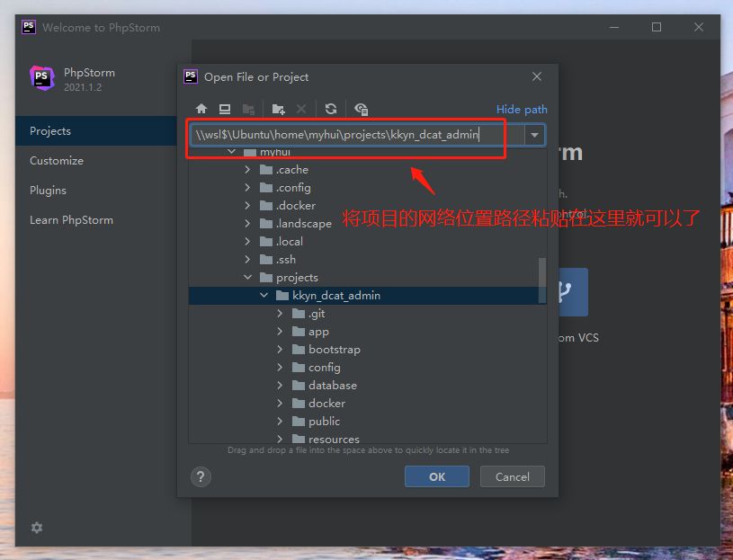Image resolution: width=733 pixels, height=560 pixels.
Task: Open the Plugins section
Action: (x=49, y=191)
